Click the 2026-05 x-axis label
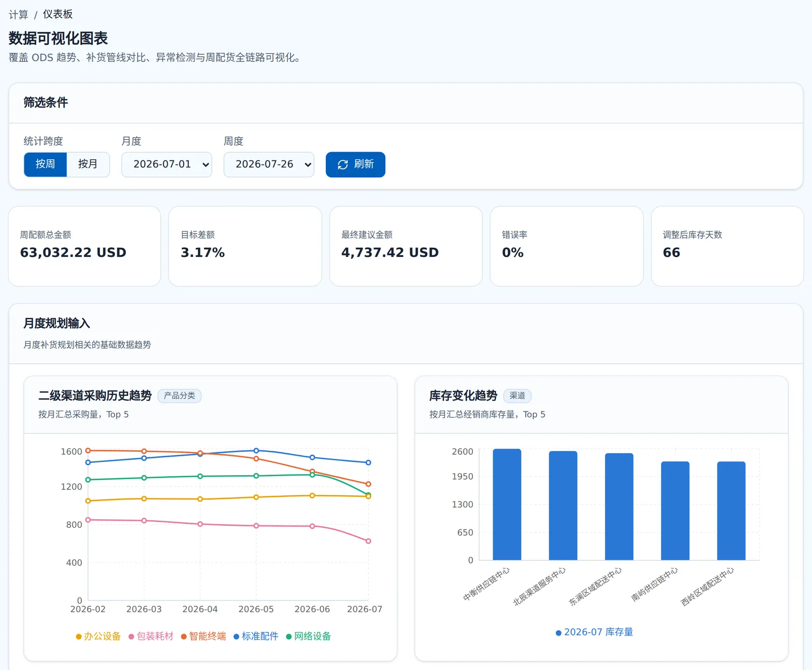 [256, 609]
